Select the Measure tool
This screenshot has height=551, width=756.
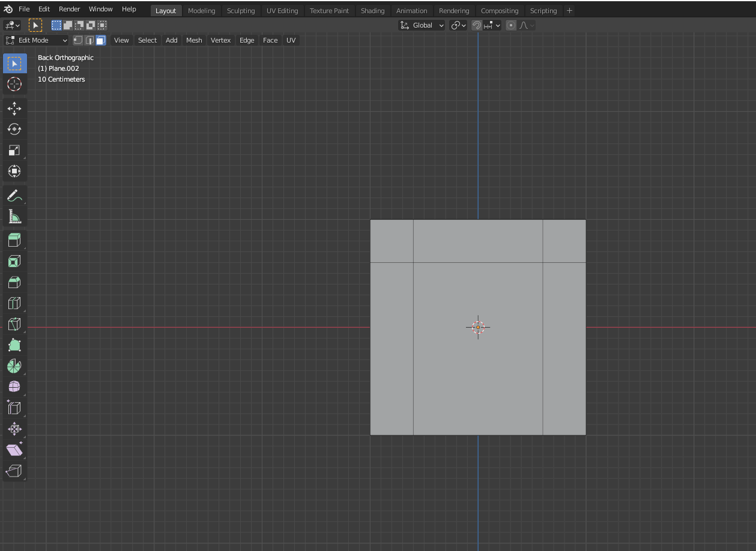pyautogui.click(x=14, y=216)
